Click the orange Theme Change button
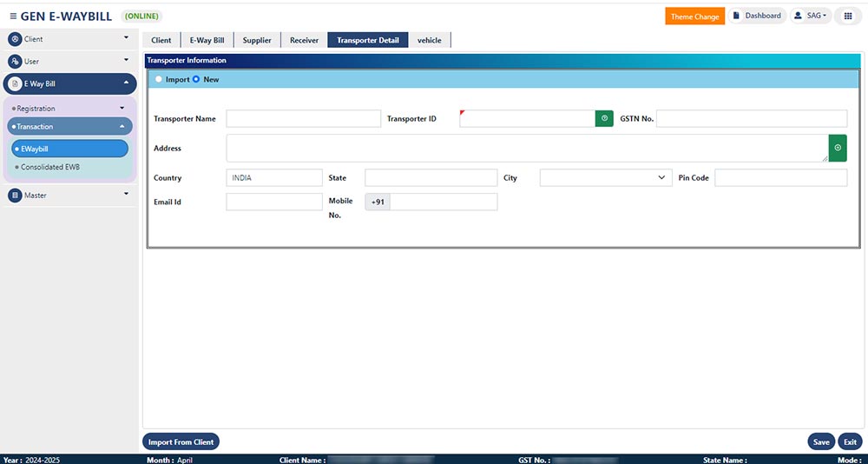Viewport: 868px width, 464px height. pos(694,17)
